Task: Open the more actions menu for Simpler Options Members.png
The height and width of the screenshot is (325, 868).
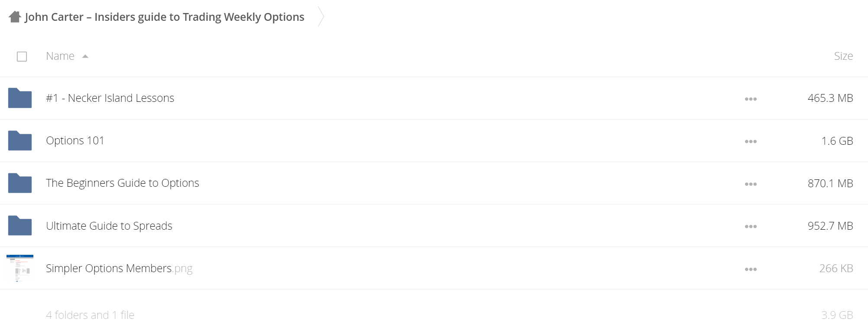Action: tap(751, 270)
